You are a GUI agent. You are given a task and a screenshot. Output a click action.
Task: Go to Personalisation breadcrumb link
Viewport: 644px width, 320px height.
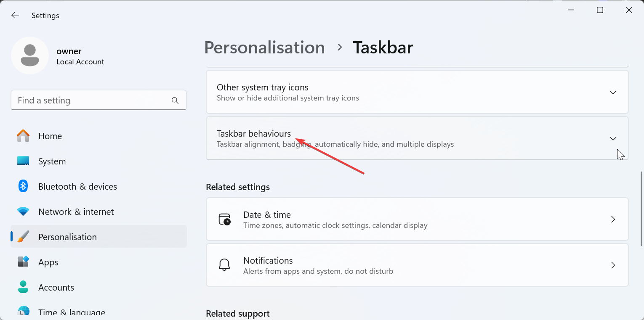(x=264, y=48)
